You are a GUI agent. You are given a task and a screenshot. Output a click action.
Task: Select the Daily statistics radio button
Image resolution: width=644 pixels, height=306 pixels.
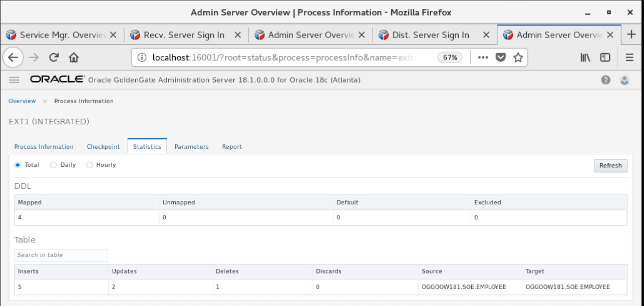(x=54, y=165)
